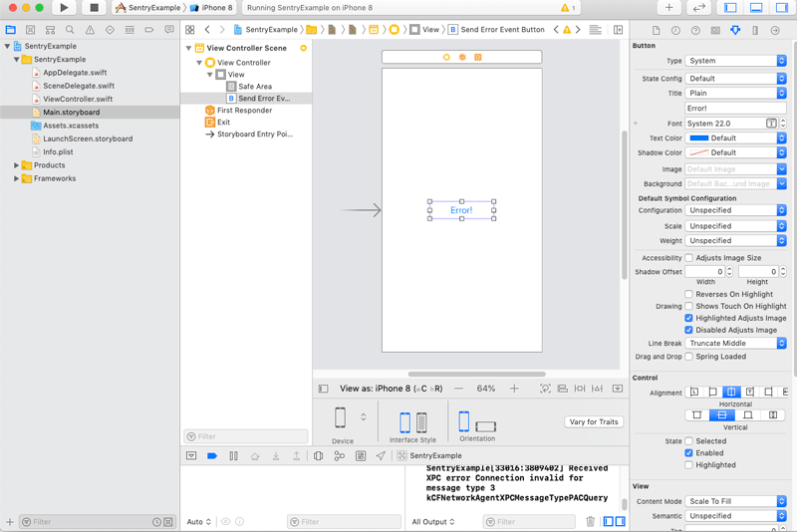Show the Size inspector

[x=755, y=31]
